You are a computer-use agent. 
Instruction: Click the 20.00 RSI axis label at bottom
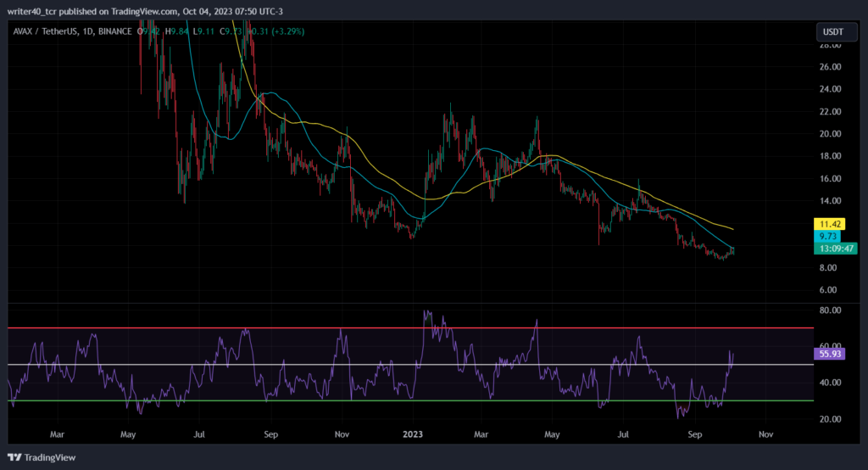830,419
